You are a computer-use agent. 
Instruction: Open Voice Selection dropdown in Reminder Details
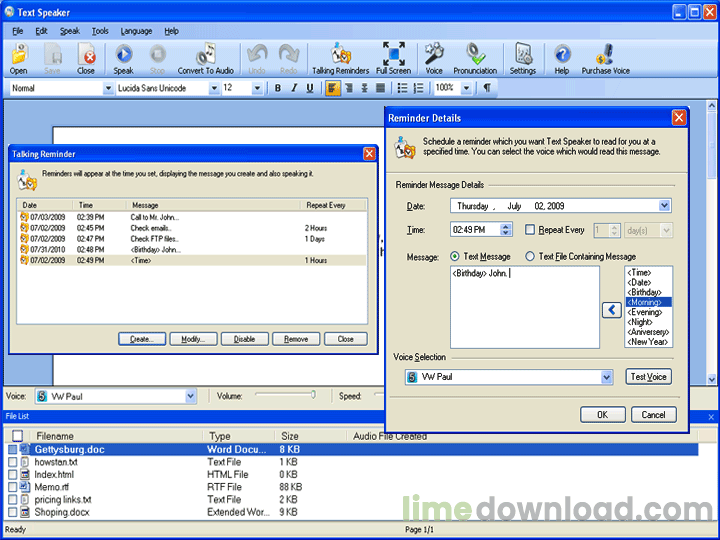click(606, 377)
